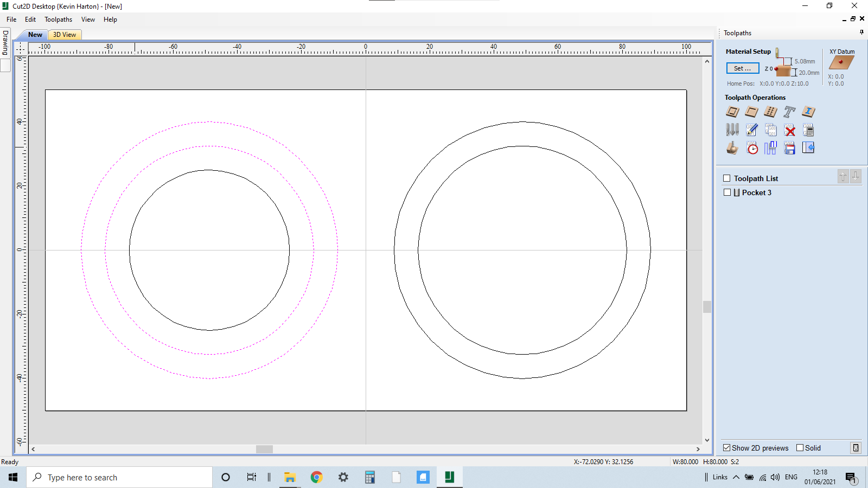Click the Toolpath Operations heading
The width and height of the screenshot is (868, 488).
point(755,98)
